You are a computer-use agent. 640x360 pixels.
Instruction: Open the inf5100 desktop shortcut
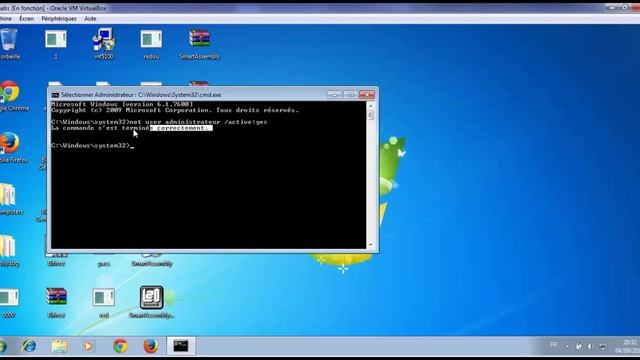pyautogui.click(x=103, y=44)
